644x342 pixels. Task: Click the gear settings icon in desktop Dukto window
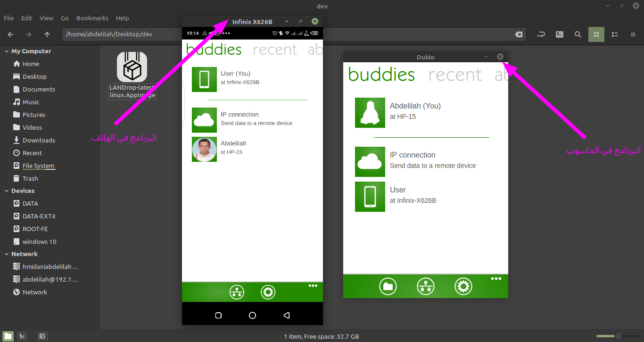pyautogui.click(x=463, y=286)
